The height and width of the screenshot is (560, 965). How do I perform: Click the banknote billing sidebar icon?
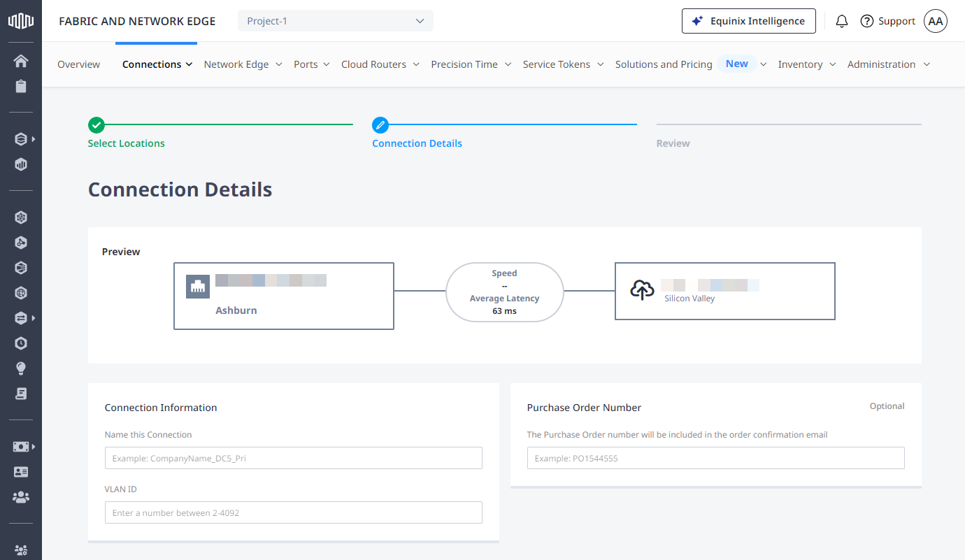[21, 447]
